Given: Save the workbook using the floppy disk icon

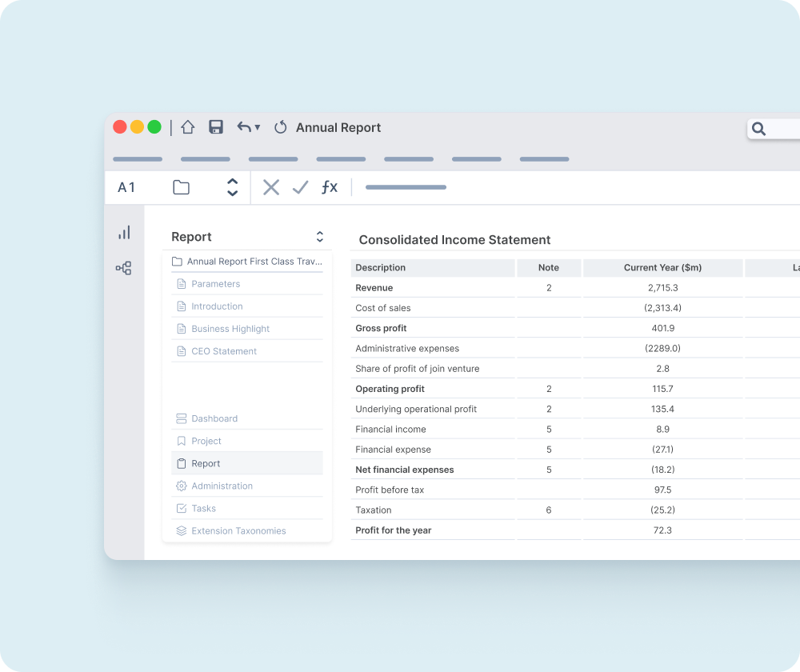Looking at the screenshot, I should point(215,126).
